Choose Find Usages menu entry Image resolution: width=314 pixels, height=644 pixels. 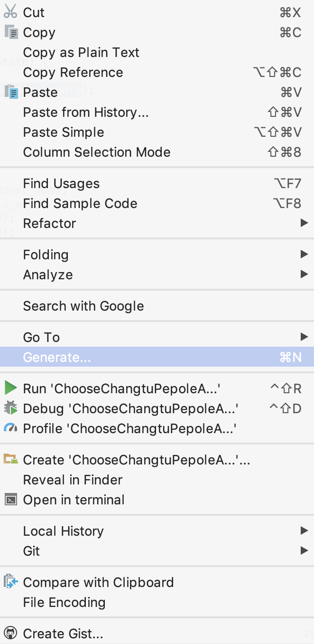[62, 183]
